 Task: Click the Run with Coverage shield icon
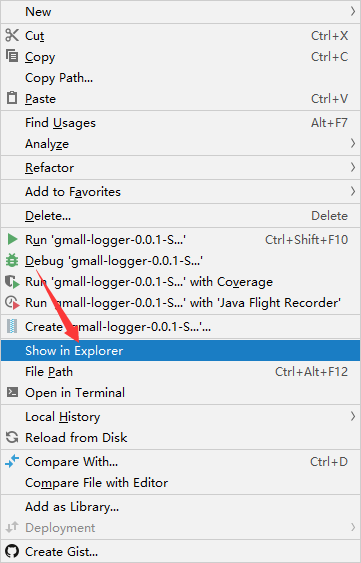click(12, 282)
